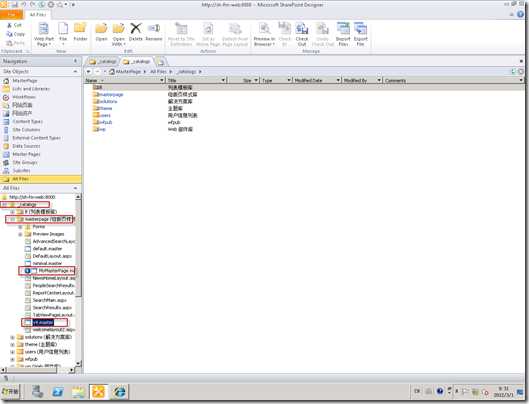
Task: Click the Copy command in Clipboard
Action: pos(16,34)
